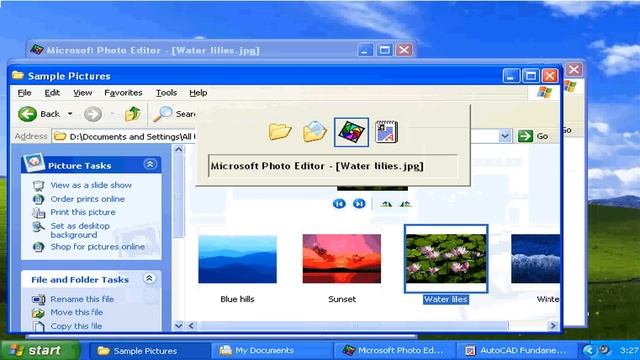Click the address path input field
The width and height of the screenshot is (640, 360).
click(124, 136)
